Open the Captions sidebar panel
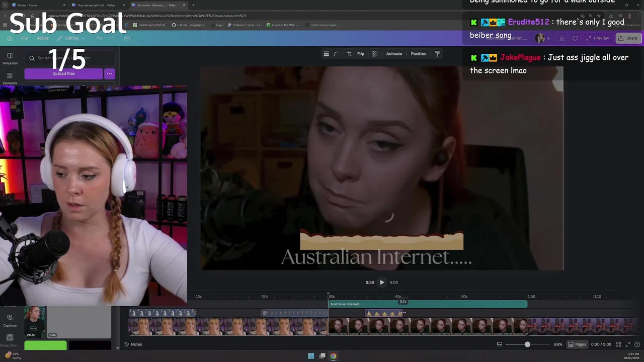 (10, 320)
